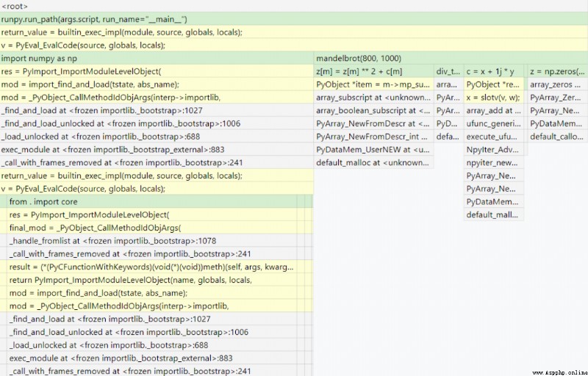Screen dimensions: 588x376
Task: Click the 'PyArray_Zer...' frame
Action: point(558,98)
